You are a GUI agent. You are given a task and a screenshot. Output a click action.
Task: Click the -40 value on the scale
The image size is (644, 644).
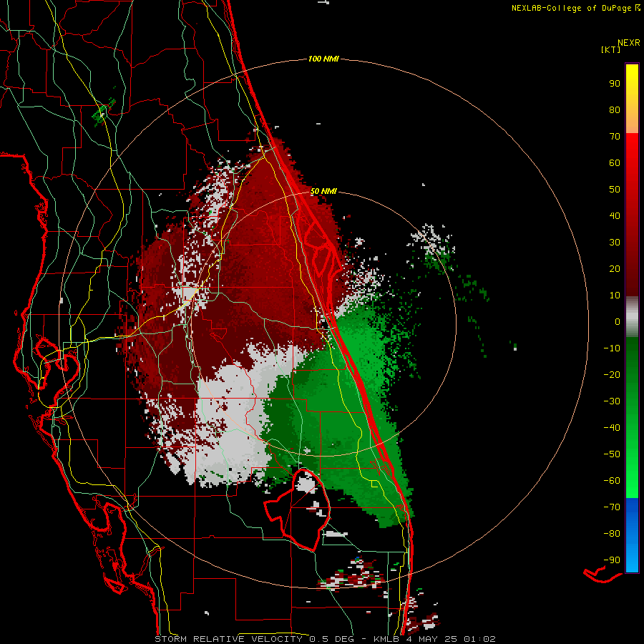tap(612, 428)
